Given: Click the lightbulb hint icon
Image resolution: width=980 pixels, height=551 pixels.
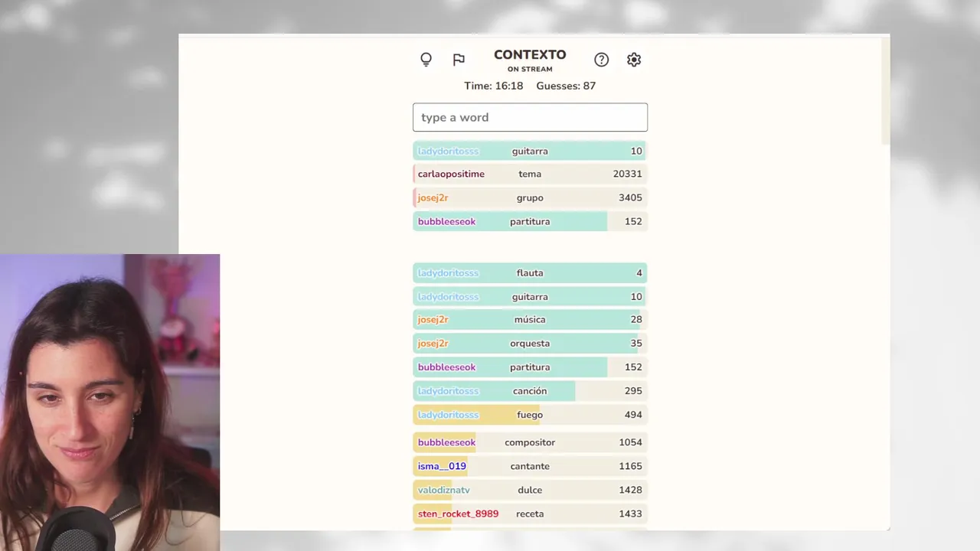Looking at the screenshot, I should click(426, 60).
